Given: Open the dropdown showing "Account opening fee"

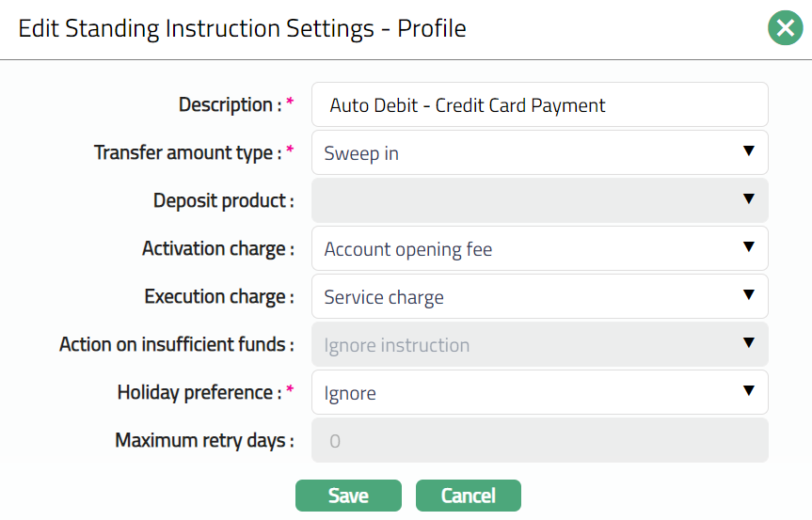Looking at the screenshot, I should tap(527, 248).
